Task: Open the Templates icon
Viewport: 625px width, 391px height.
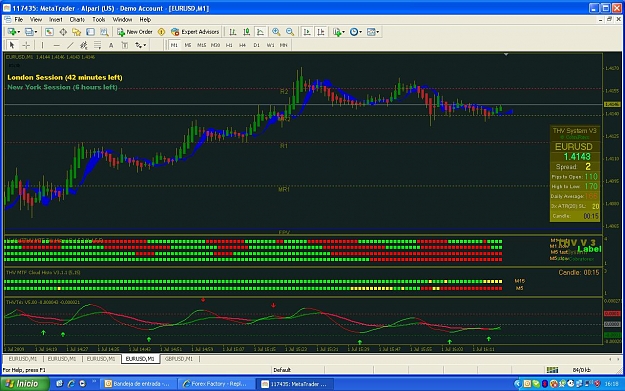Action: pos(371,32)
